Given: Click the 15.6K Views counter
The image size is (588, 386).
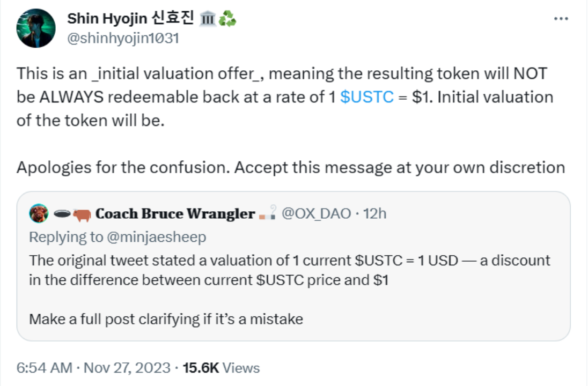Looking at the screenshot, I should (221, 368).
